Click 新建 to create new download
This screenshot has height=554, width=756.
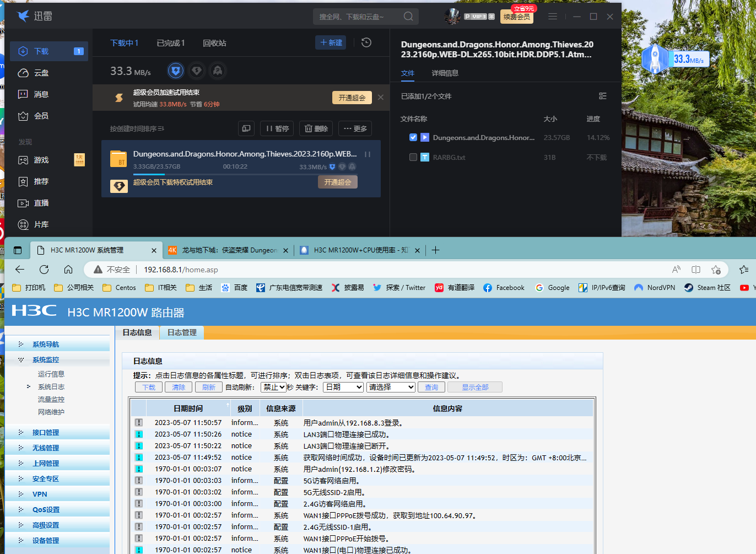331,42
